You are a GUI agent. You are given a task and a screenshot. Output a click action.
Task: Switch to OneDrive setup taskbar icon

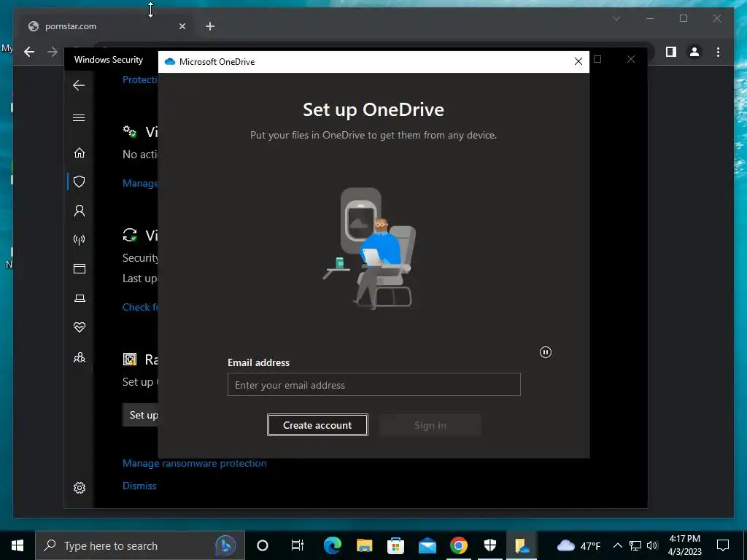pos(522,545)
